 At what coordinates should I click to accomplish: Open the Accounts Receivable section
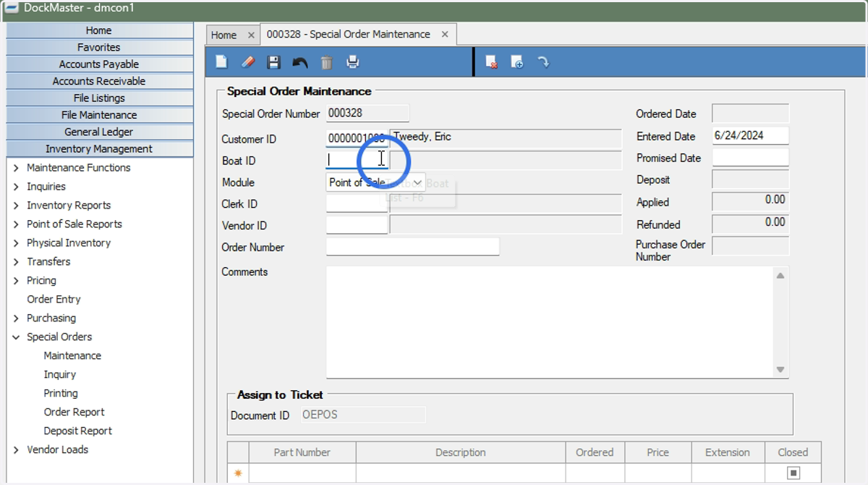99,81
